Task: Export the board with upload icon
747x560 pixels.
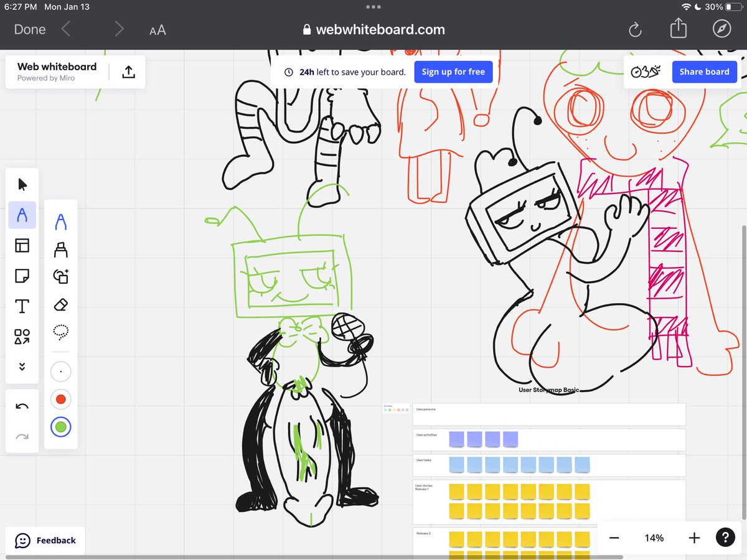Action: click(128, 72)
